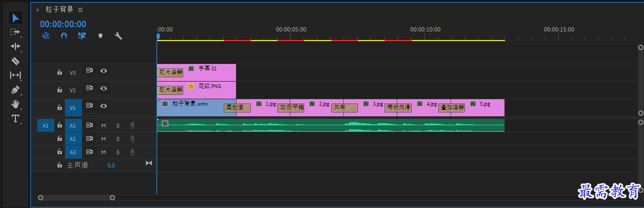644x208 pixels.
Task: Toggle track lock for A3
Action: (x=60, y=152)
